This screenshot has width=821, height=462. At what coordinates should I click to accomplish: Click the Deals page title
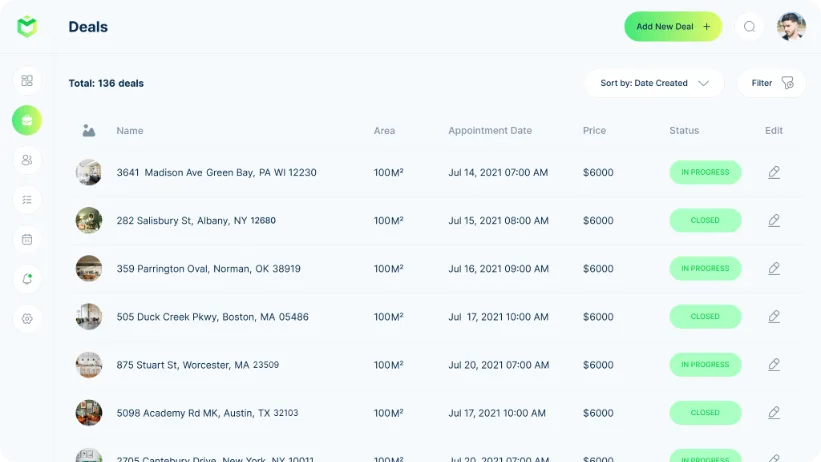pyautogui.click(x=88, y=27)
